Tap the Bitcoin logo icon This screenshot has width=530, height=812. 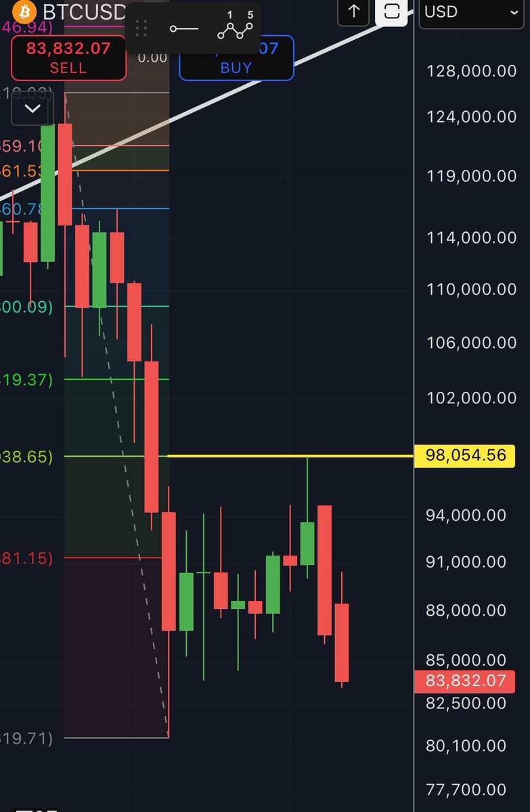[25, 12]
